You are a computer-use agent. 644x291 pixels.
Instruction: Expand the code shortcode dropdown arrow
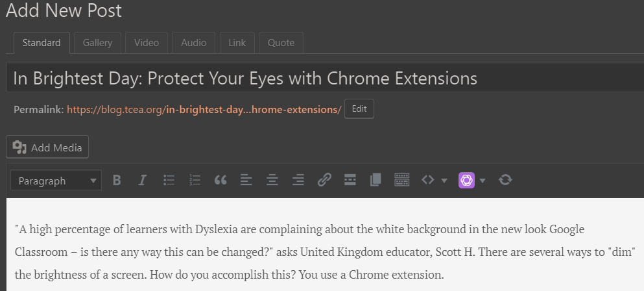coord(444,181)
